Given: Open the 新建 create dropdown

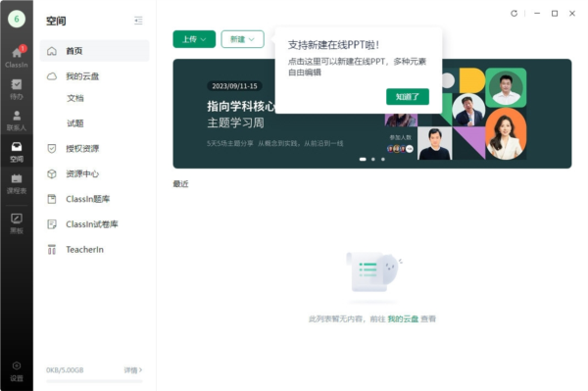Looking at the screenshot, I should point(243,39).
